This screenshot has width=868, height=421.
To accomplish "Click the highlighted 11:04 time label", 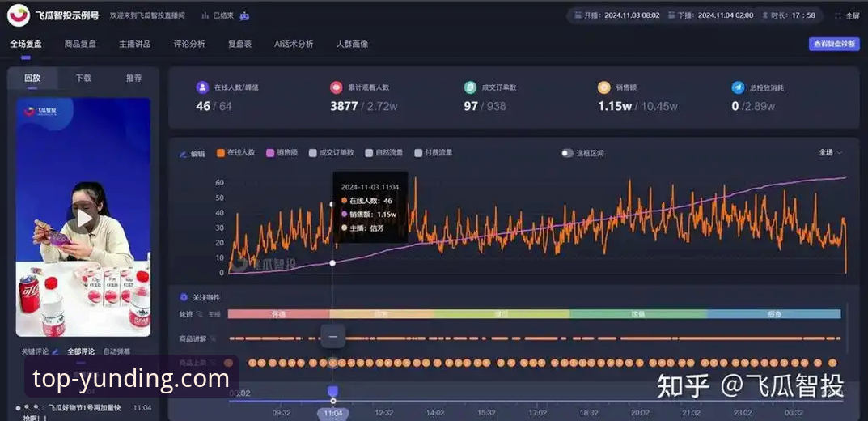I will pyautogui.click(x=332, y=413).
